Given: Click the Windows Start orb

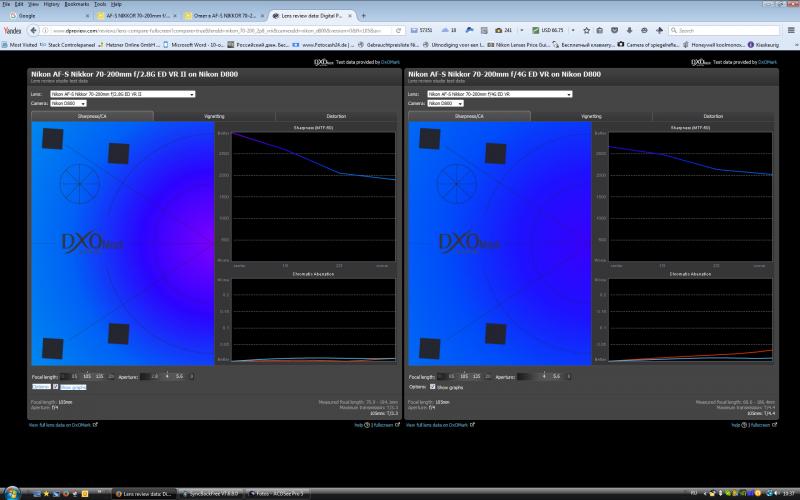Looking at the screenshot, I should pos(11,493).
